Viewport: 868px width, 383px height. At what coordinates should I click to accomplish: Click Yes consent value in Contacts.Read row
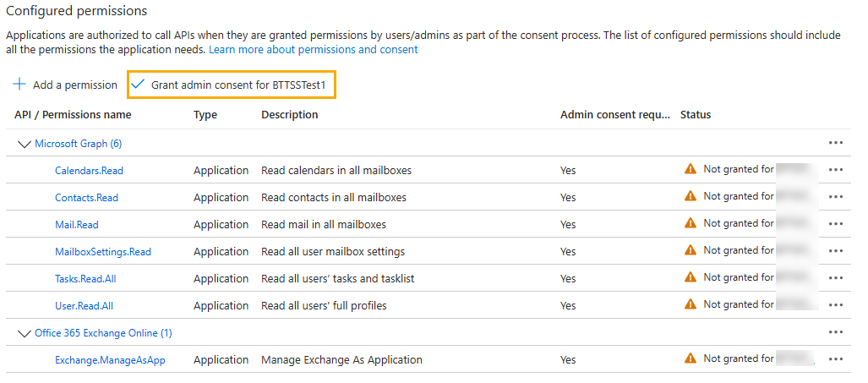tap(568, 198)
